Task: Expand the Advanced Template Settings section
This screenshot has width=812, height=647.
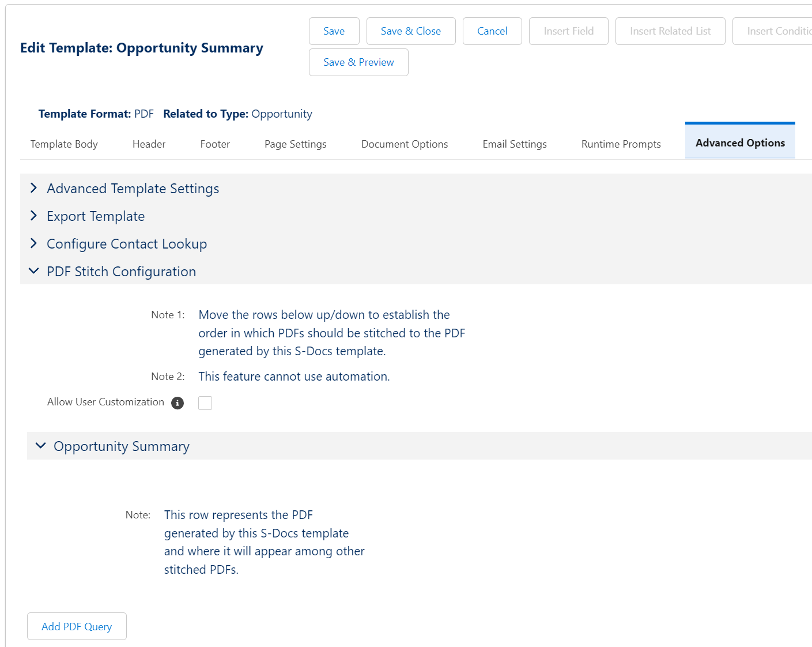Action: click(x=416, y=188)
